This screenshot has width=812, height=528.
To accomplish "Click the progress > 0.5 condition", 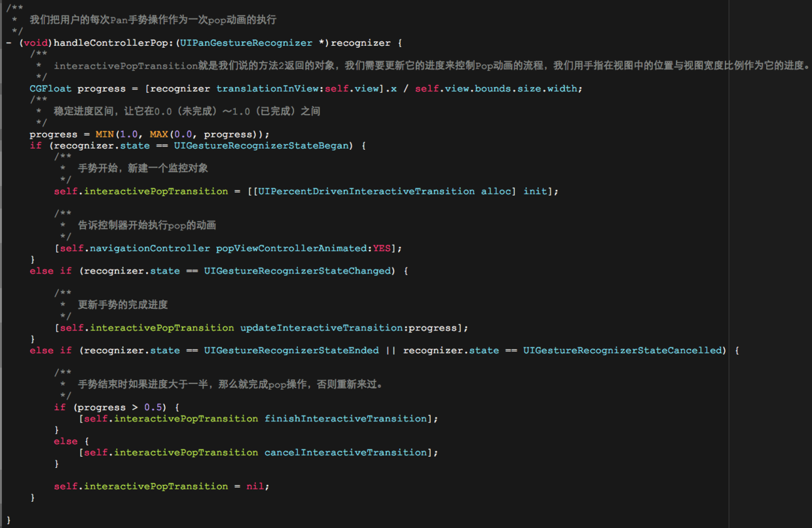I will tap(124, 407).
